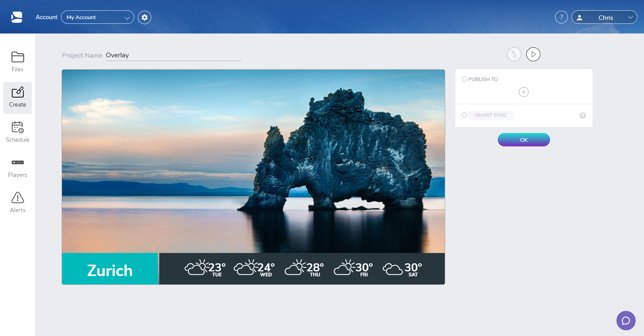644x336 pixels.
Task: Switch to the Files section
Action: pyautogui.click(x=17, y=61)
